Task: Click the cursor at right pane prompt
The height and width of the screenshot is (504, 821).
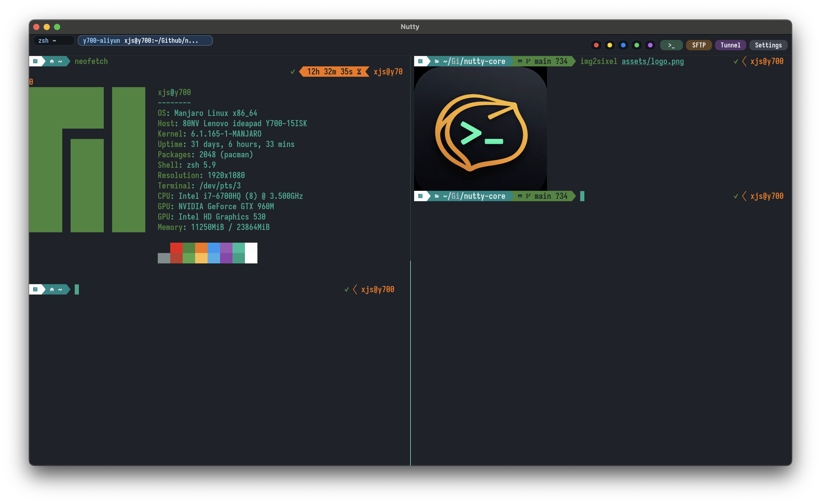Action: tap(582, 196)
